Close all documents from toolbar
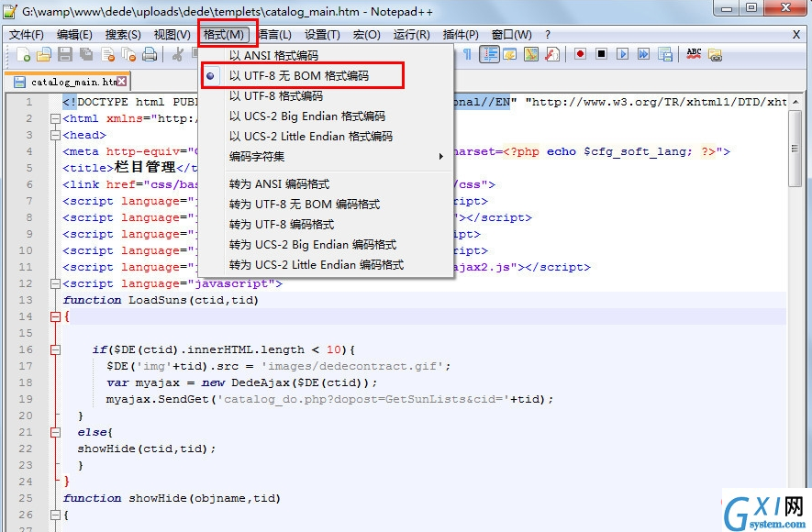 (x=128, y=54)
